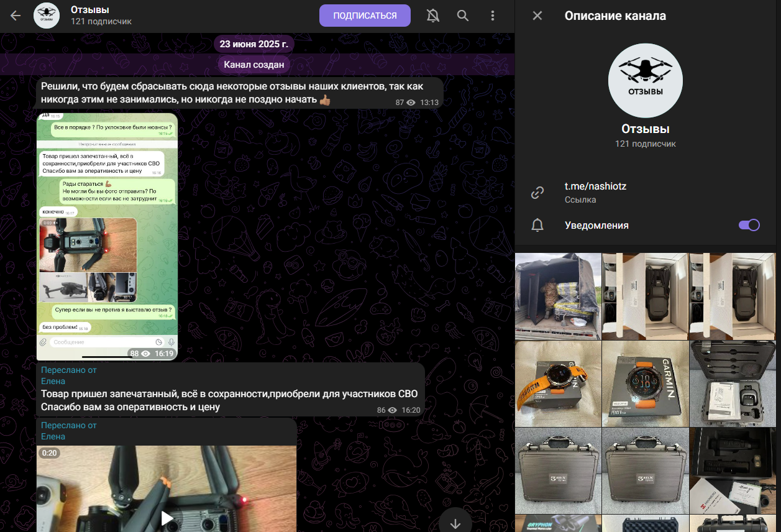
Task: Open the chat screenshot image posted at 16:19
Action: (107, 237)
